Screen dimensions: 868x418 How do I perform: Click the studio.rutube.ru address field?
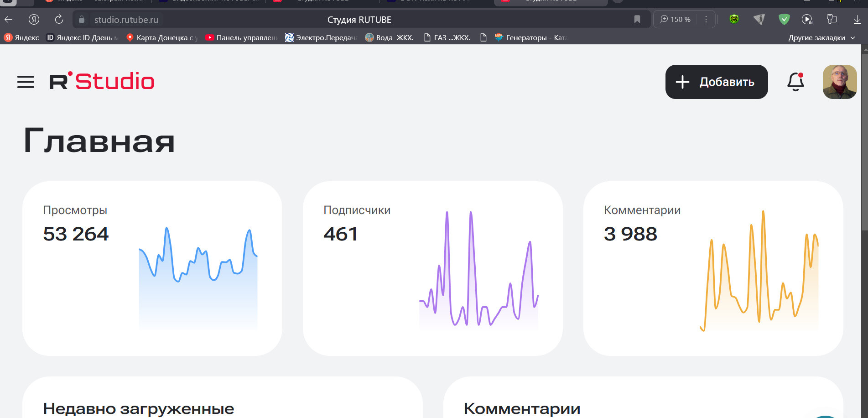click(126, 20)
